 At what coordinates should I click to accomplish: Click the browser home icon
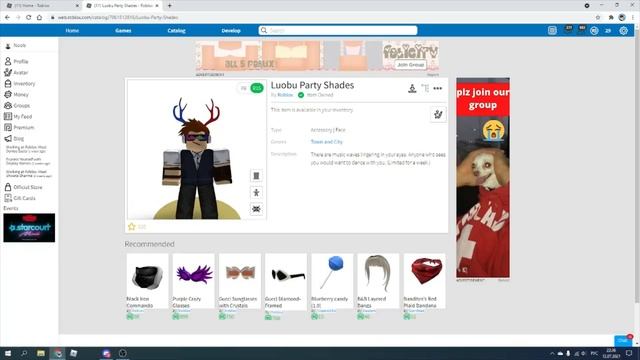pyautogui.click(x=39, y=18)
